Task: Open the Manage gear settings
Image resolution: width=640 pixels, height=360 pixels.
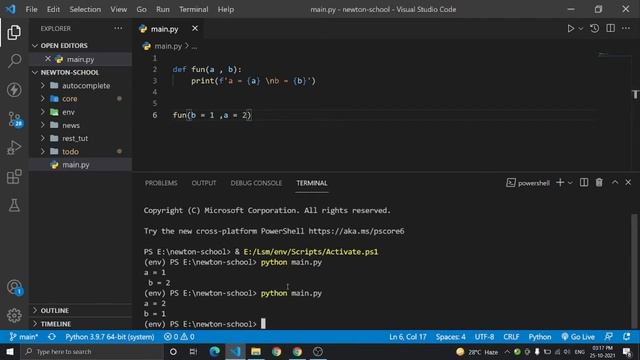Action: click(x=14, y=315)
